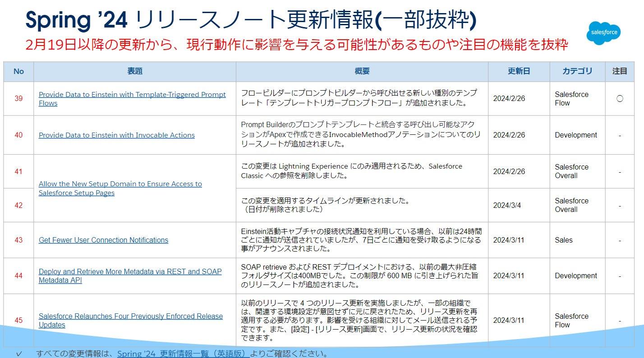Open 'Deploy and Retrieve More Metadata' link
This screenshot has height=358, width=644.
130,276
